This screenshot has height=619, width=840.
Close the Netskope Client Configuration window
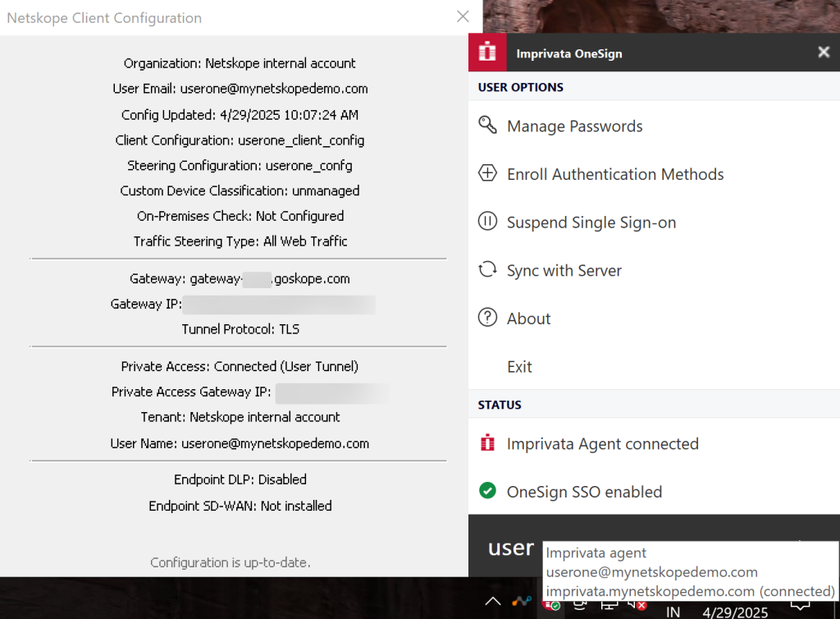463,16
